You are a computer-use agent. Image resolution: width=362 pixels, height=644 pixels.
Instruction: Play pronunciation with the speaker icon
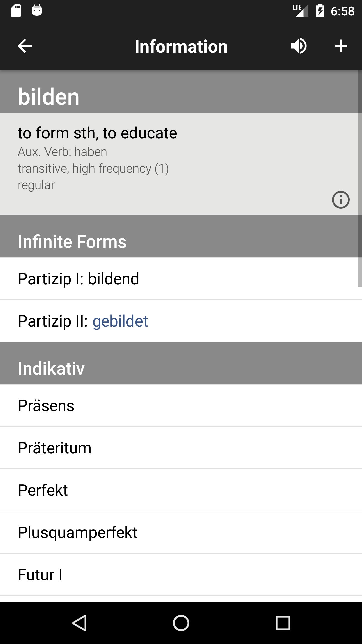[x=299, y=46]
